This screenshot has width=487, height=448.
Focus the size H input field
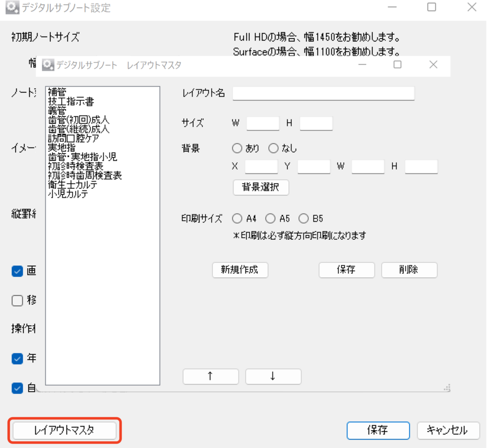[x=316, y=124]
